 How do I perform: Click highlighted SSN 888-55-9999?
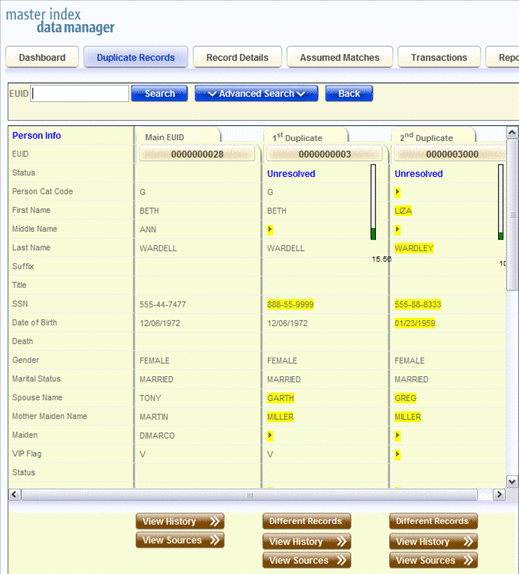pos(290,305)
